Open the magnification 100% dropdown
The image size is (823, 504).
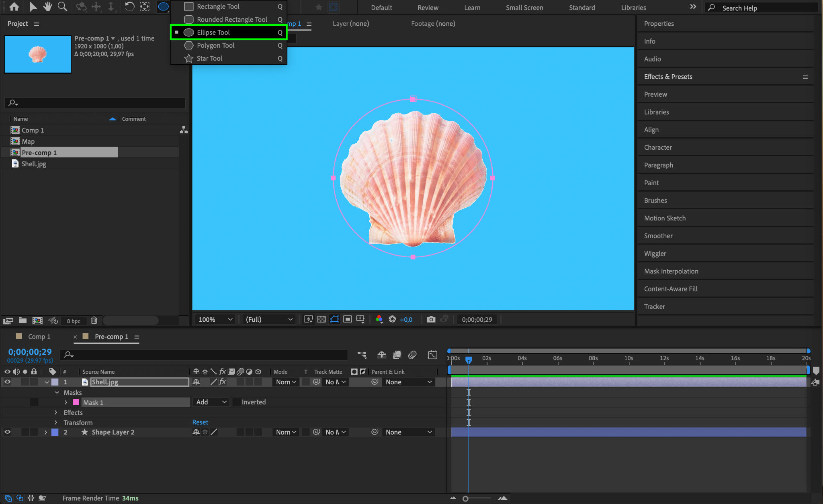[215, 319]
